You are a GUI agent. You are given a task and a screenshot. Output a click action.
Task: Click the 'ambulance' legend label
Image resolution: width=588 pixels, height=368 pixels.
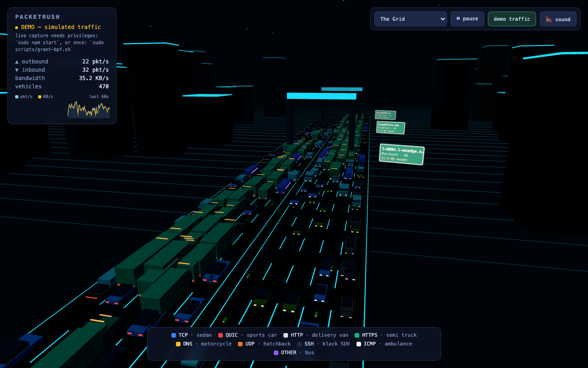pyautogui.click(x=398, y=344)
